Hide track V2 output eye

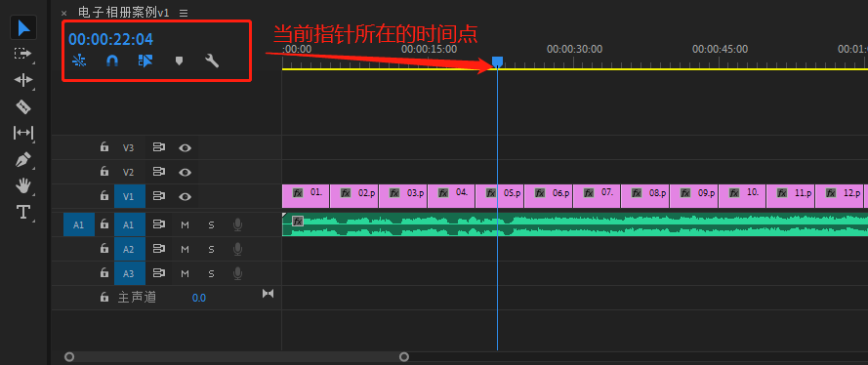185,172
